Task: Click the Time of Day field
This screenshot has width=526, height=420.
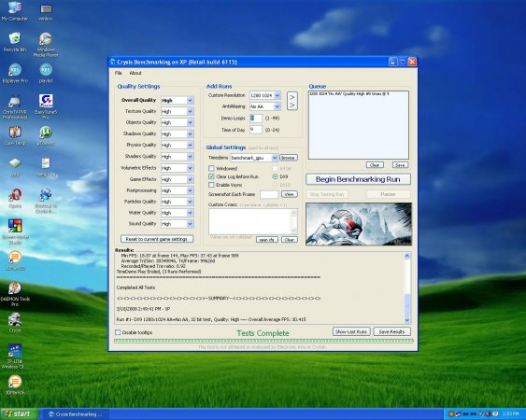Action: click(256, 130)
